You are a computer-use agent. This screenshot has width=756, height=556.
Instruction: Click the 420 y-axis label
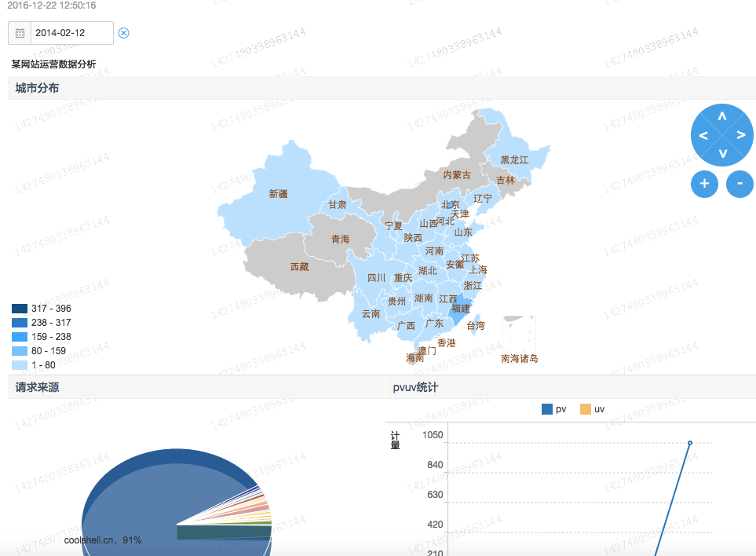click(435, 525)
